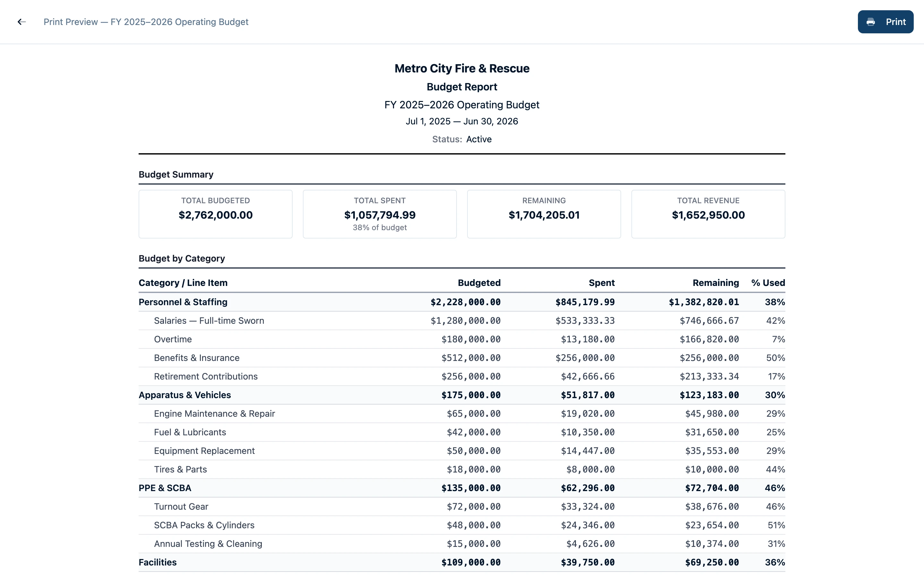
Task: Click the Active status label
Action: [479, 139]
